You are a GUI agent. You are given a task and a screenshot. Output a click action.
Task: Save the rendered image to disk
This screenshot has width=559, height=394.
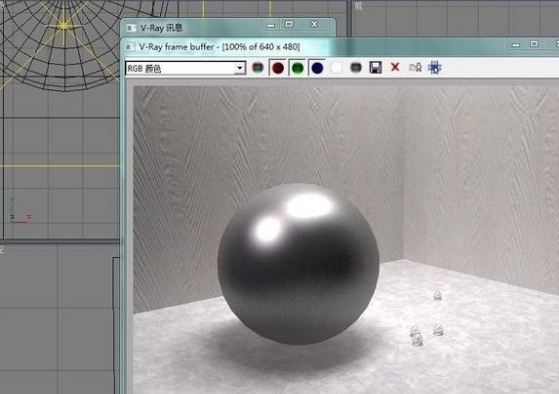(375, 67)
